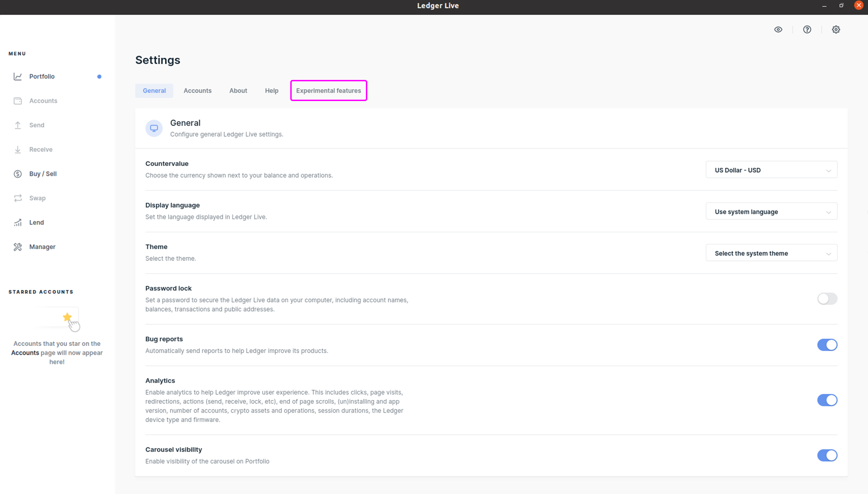Open Manager in the sidebar menu

pos(42,247)
